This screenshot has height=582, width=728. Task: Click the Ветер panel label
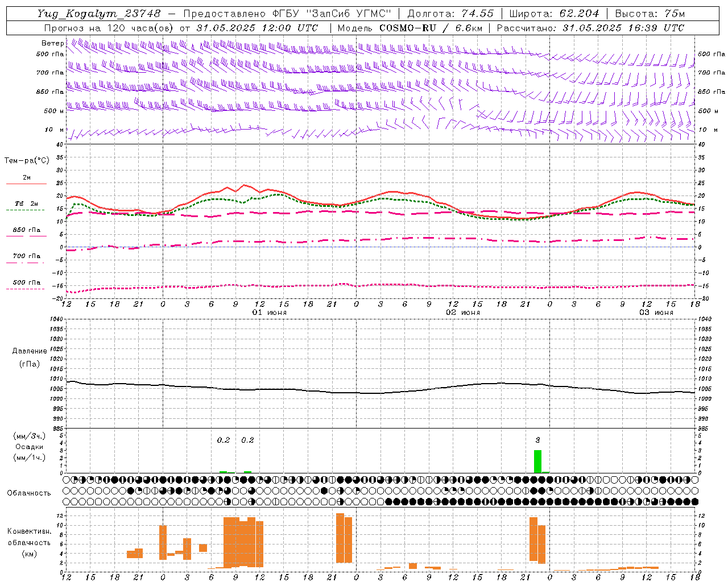click(x=52, y=43)
